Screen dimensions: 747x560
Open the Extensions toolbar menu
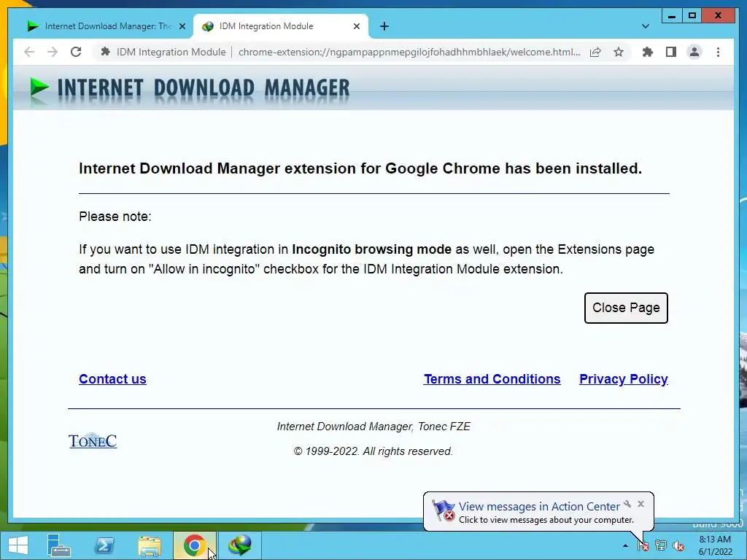(648, 52)
